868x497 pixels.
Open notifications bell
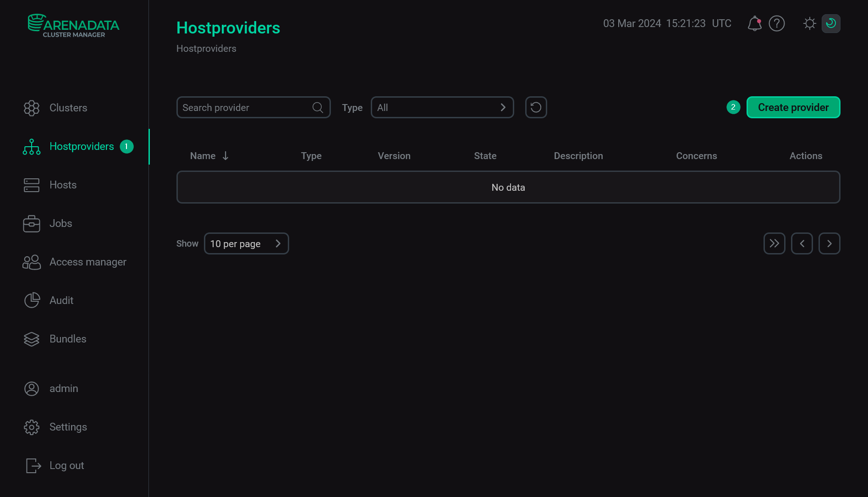click(754, 23)
